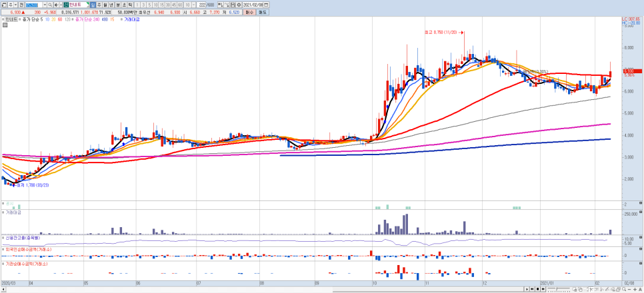
Task: Click the stop button in bottom replay controls
Action: tap(537, 289)
